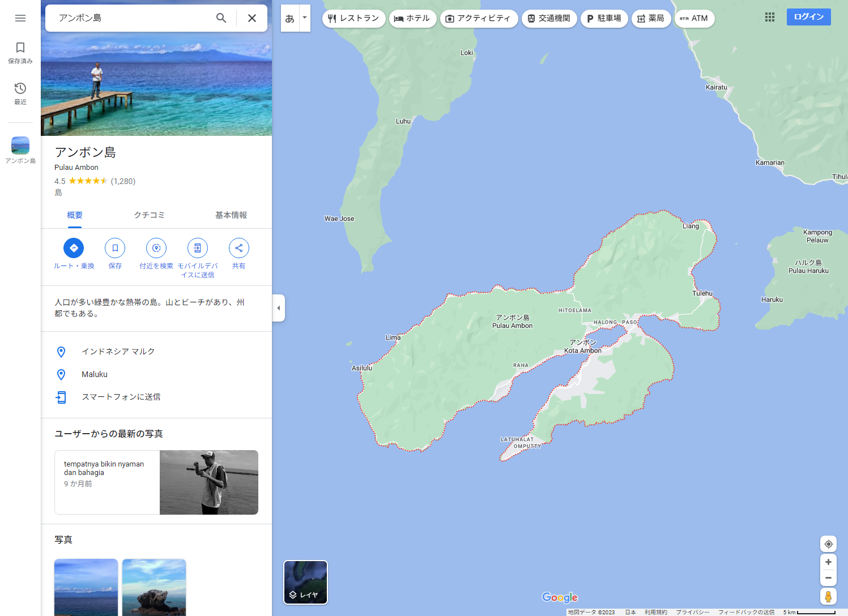Open recent history in sidebar

[x=20, y=89]
